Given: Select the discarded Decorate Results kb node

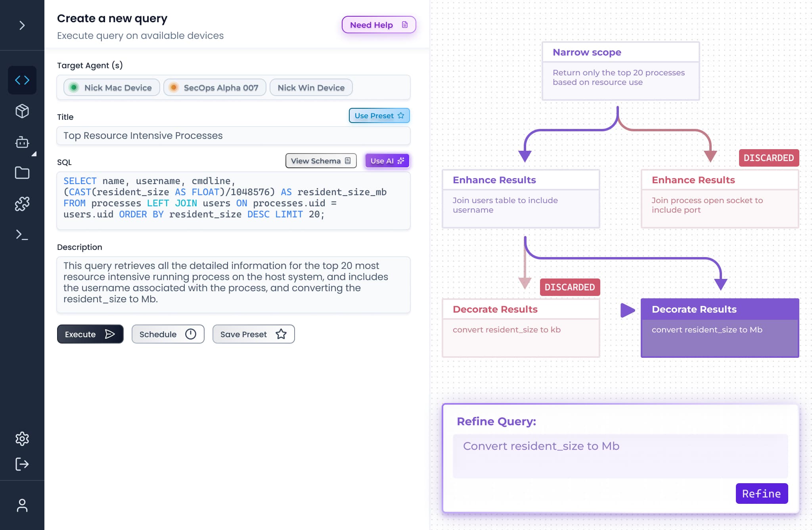Looking at the screenshot, I should (521, 328).
